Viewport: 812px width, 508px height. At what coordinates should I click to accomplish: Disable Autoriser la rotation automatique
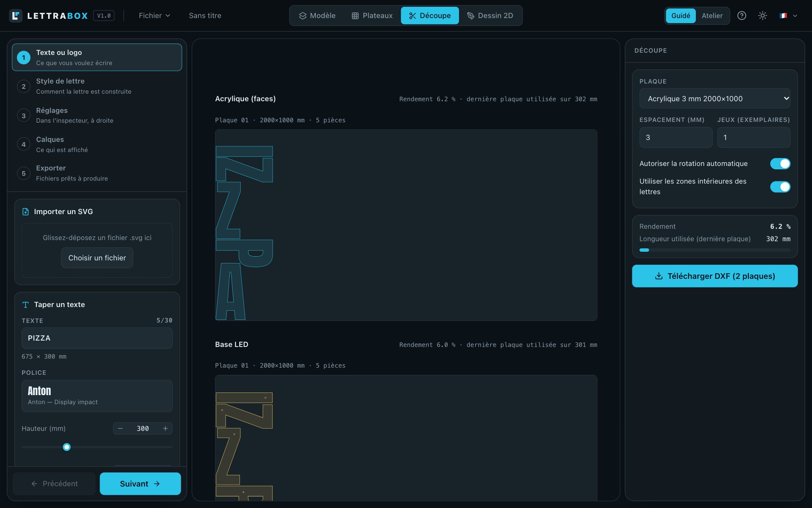pyautogui.click(x=780, y=164)
